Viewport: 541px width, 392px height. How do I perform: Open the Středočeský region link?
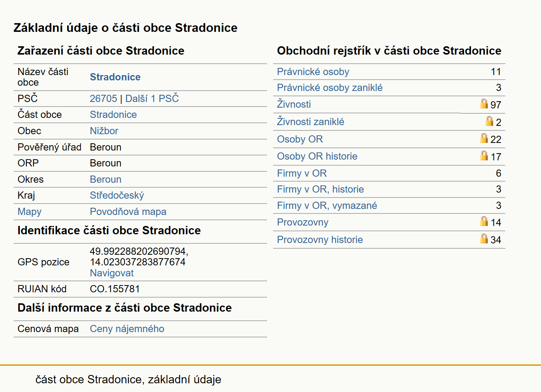pyautogui.click(x=117, y=195)
